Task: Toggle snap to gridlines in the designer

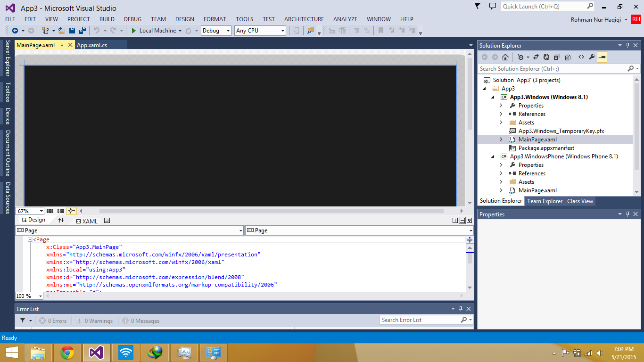Action: tap(61, 211)
